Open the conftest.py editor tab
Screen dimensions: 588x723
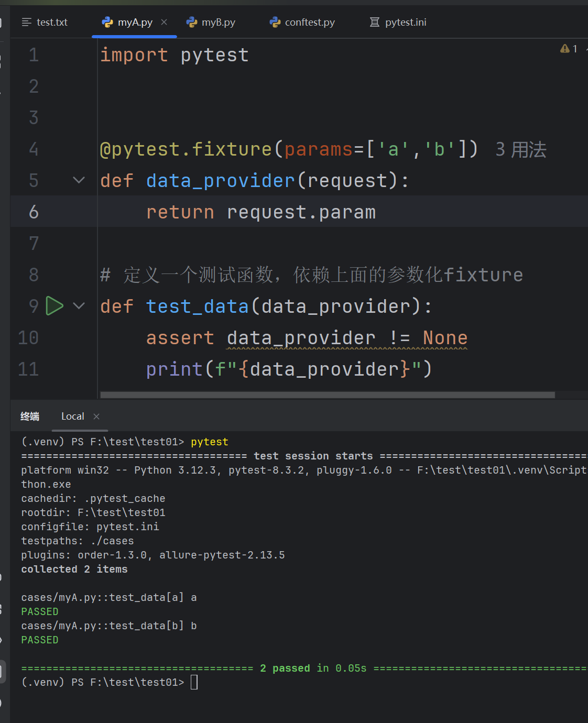[x=302, y=22]
